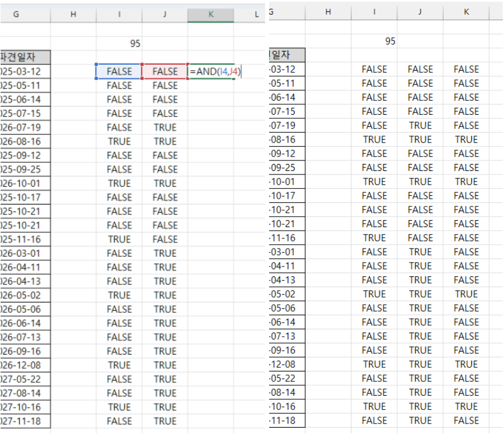Select column J header in left sheet
Viewport: 504px width, 434px height.
coord(165,14)
